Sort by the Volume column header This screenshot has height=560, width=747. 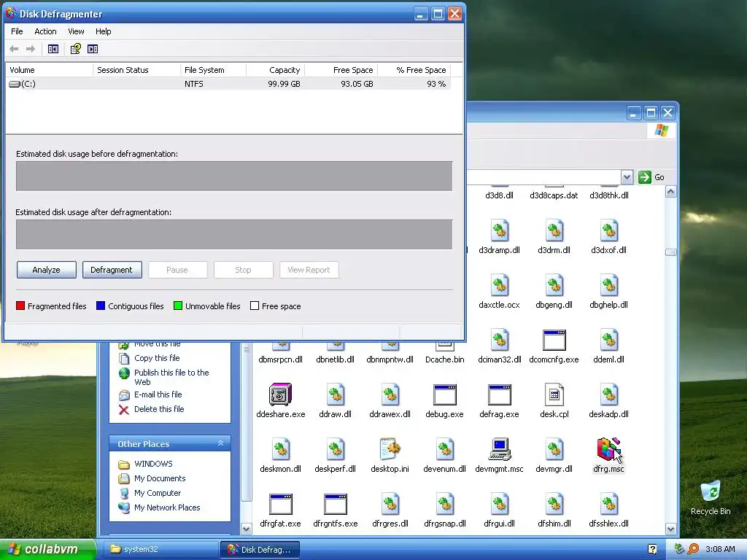[49, 70]
